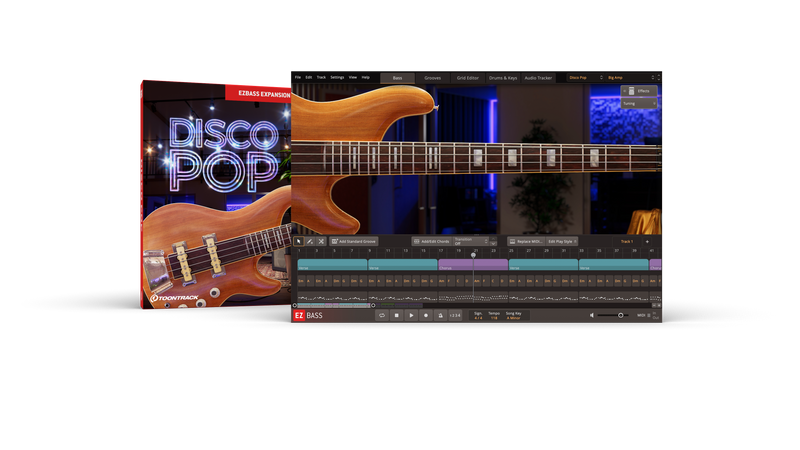
Task: Open Add/Edit Chords
Action: tap(431, 241)
